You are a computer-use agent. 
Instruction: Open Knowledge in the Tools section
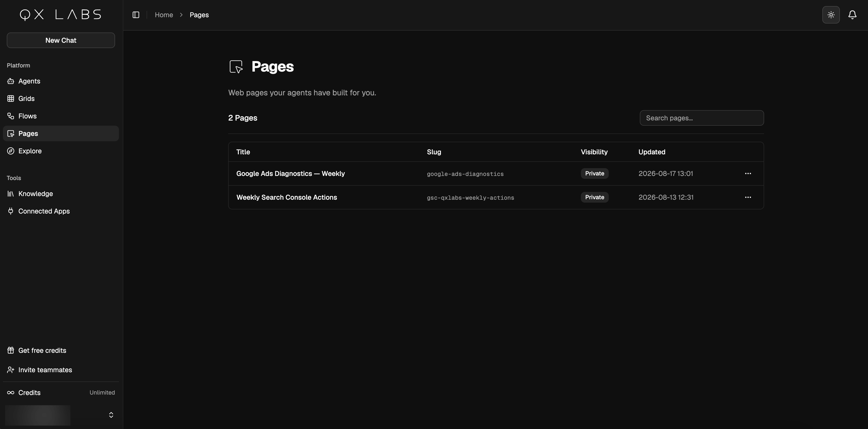click(x=61, y=194)
